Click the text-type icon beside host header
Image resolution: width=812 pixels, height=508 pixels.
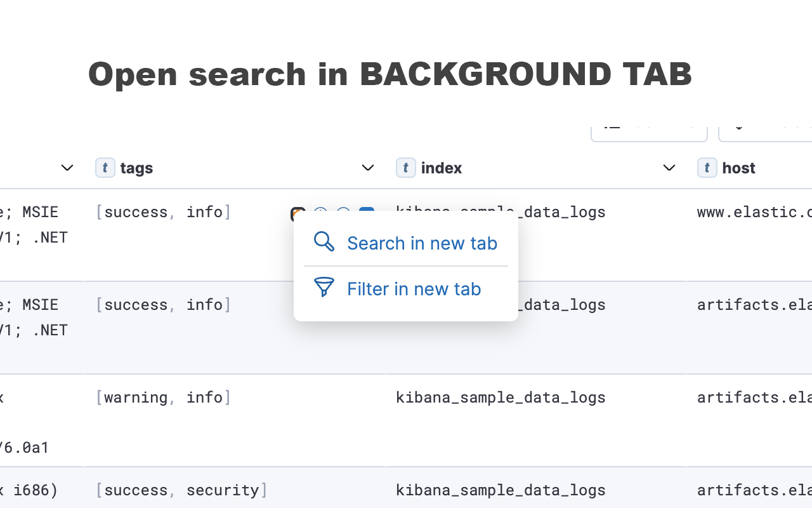click(x=707, y=168)
